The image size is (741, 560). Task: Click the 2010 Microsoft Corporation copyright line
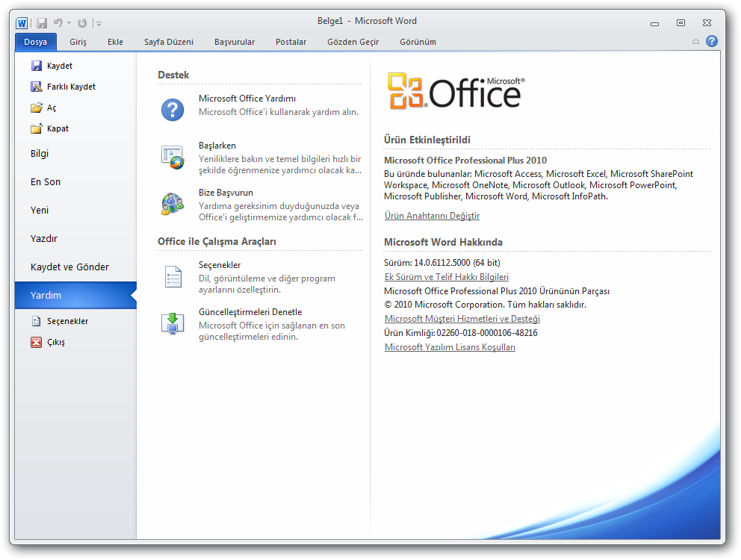(486, 305)
